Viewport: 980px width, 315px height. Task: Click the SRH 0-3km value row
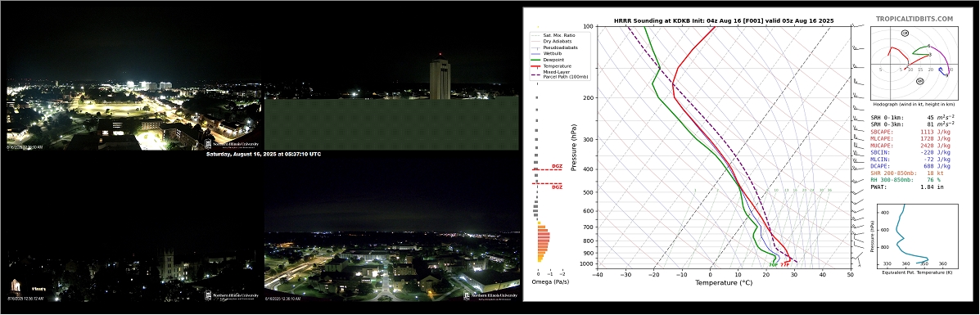click(x=913, y=125)
